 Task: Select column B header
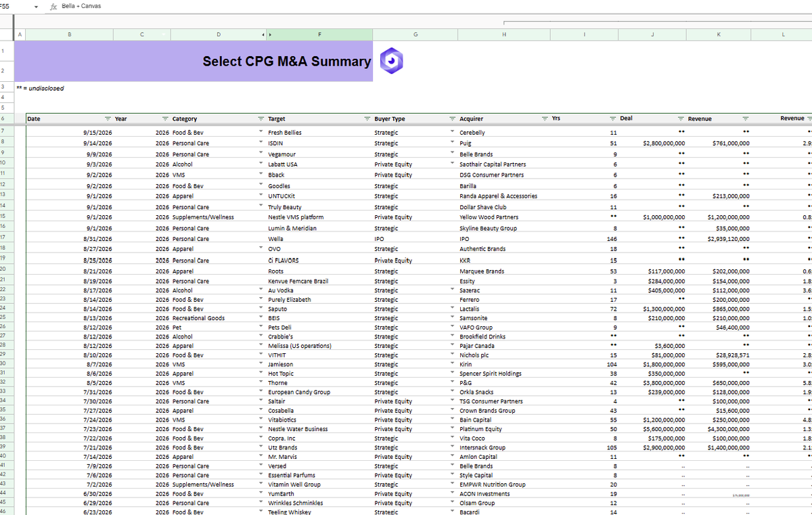69,35
